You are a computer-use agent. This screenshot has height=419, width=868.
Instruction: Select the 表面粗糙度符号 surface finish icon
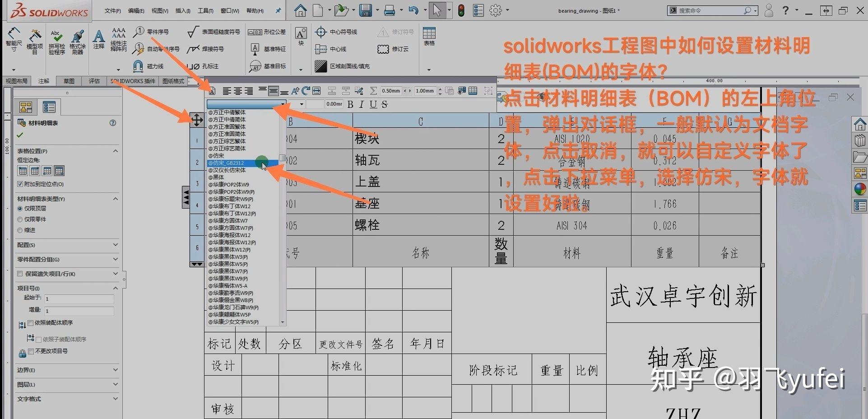pyautogui.click(x=193, y=31)
